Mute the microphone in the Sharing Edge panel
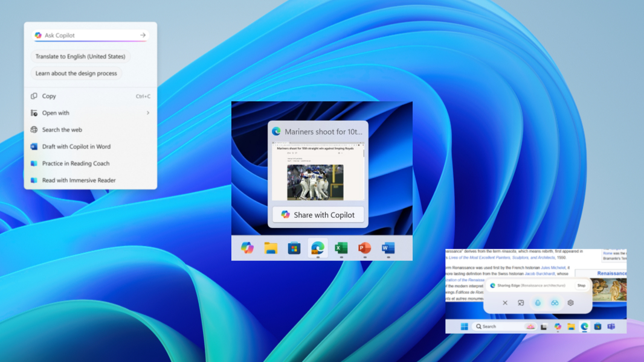Image resolution: width=644 pixels, height=362 pixels. point(538,303)
